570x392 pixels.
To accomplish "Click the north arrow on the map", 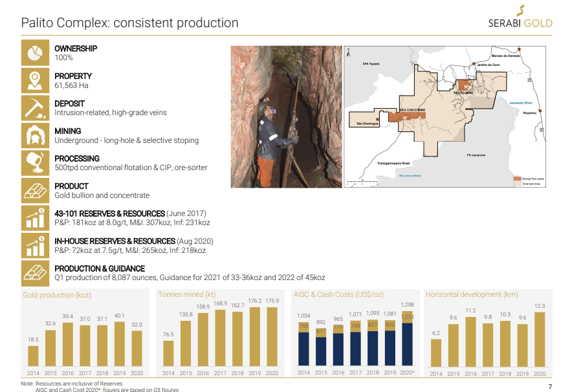I will click(348, 52).
